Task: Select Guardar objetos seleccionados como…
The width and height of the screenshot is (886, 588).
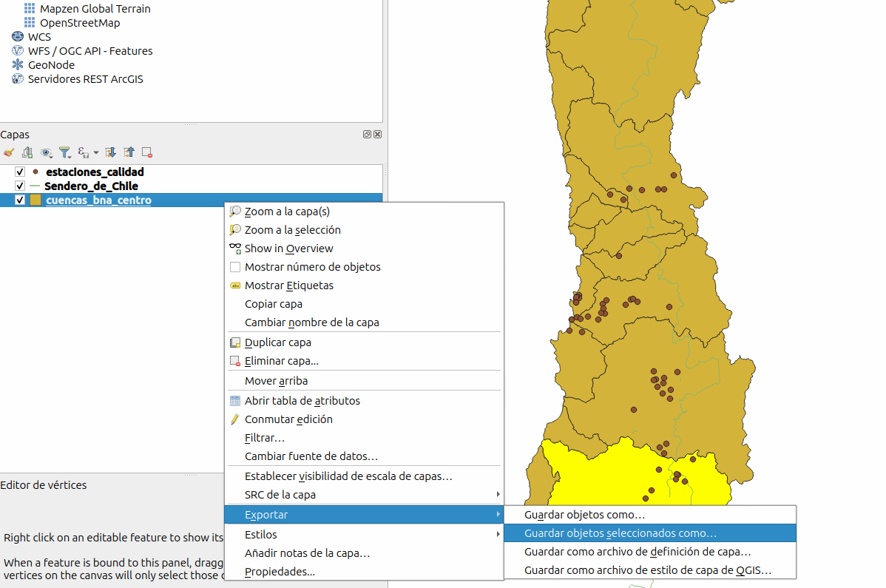Action: pyautogui.click(x=620, y=533)
